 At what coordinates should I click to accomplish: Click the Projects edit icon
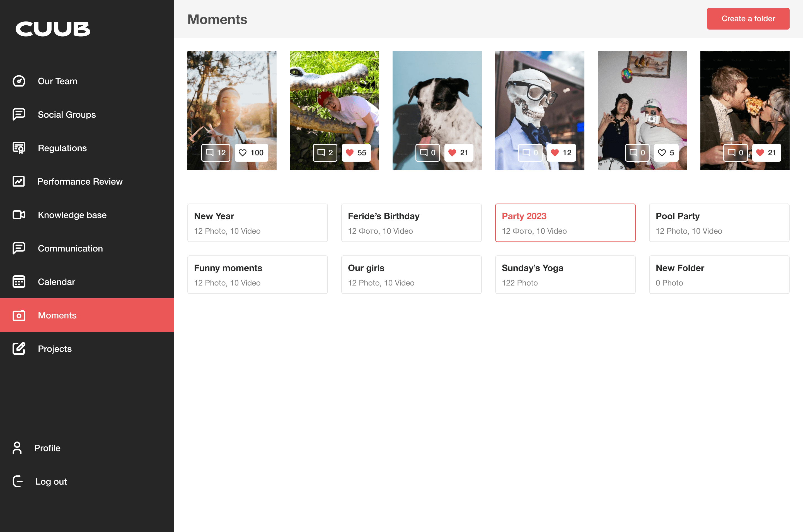pos(19,349)
